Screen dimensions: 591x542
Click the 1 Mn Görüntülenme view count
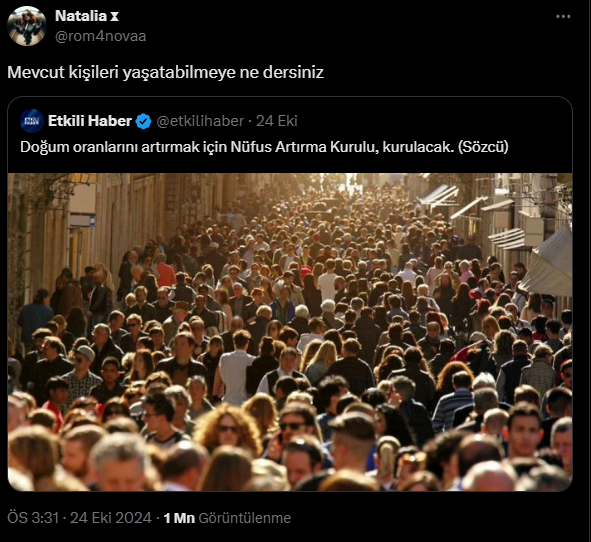click(227, 518)
